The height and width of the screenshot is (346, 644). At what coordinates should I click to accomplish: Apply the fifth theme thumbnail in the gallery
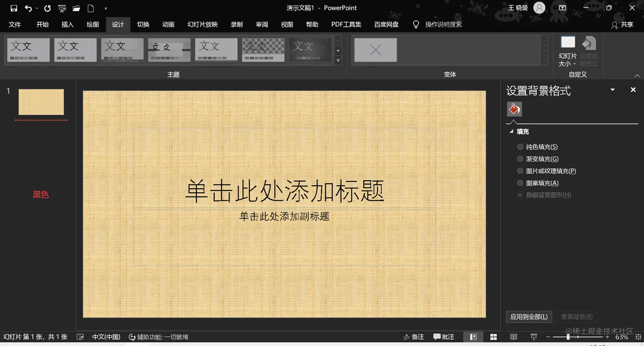216,50
